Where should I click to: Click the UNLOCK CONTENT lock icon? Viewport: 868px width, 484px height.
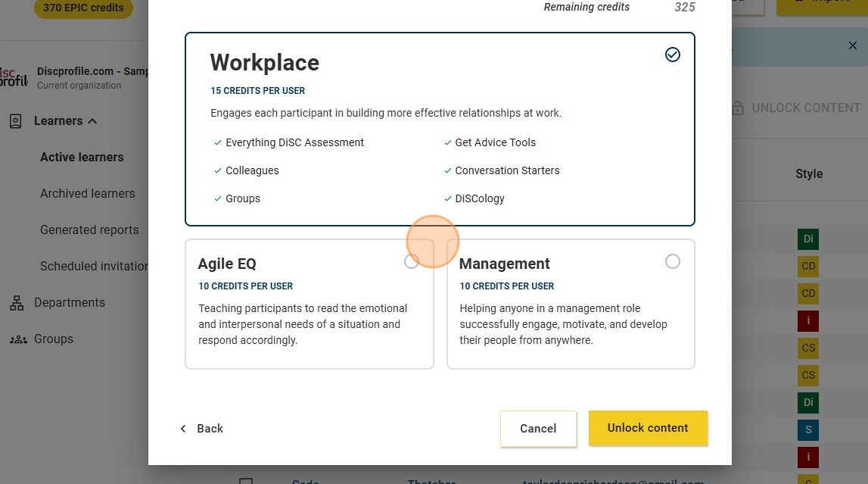tap(737, 108)
